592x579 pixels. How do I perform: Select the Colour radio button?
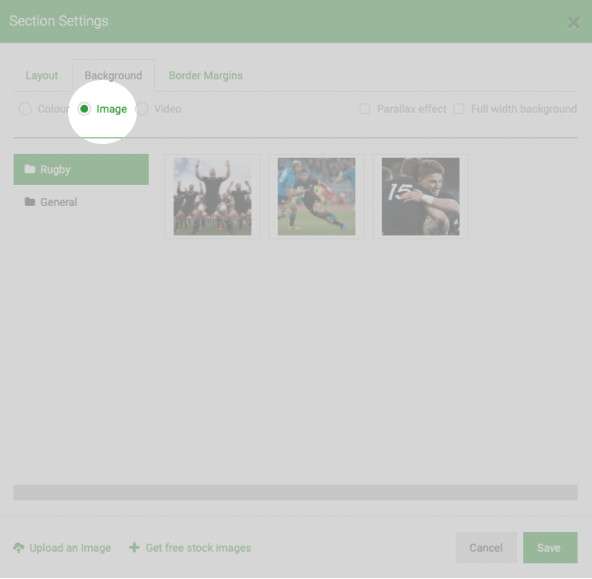[25, 109]
